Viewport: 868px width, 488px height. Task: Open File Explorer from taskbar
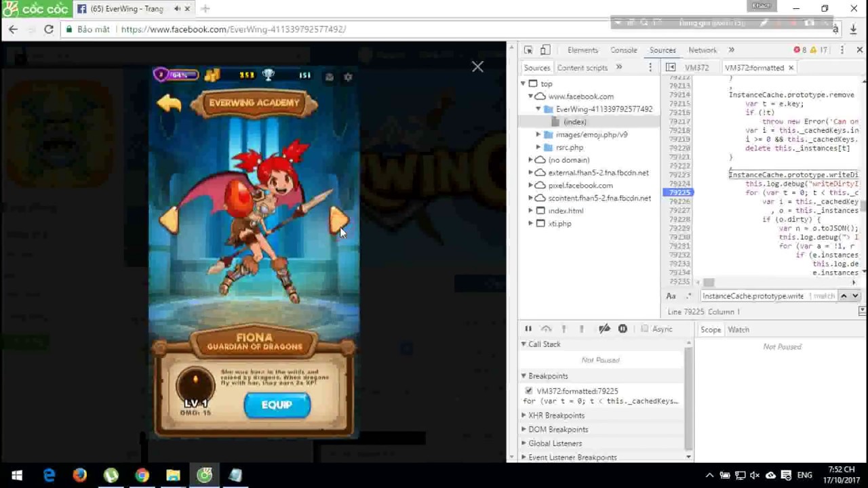(x=173, y=475)
